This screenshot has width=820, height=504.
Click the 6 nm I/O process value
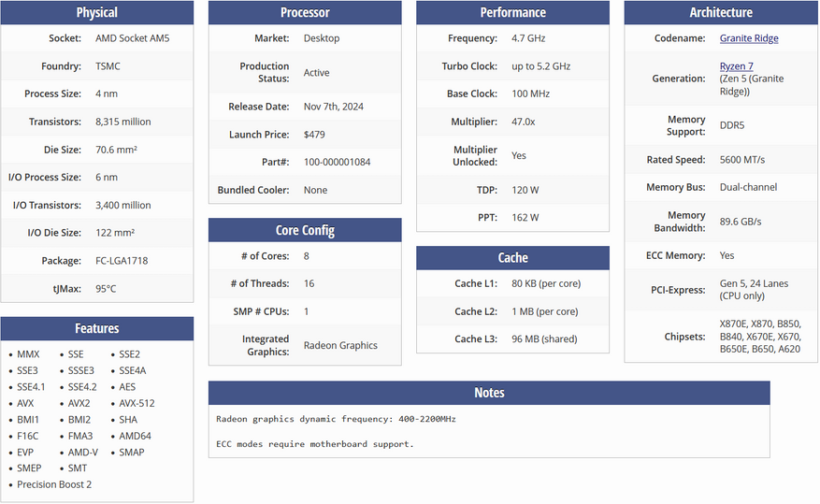107,178
